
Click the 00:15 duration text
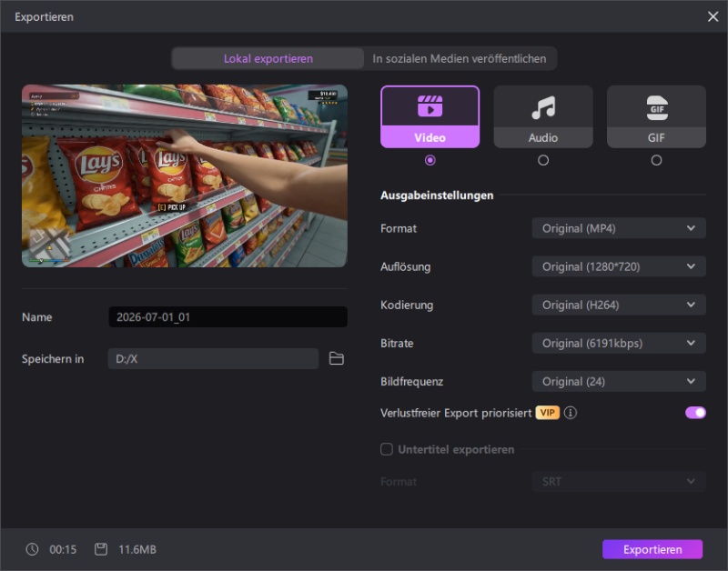coord(63,550)
